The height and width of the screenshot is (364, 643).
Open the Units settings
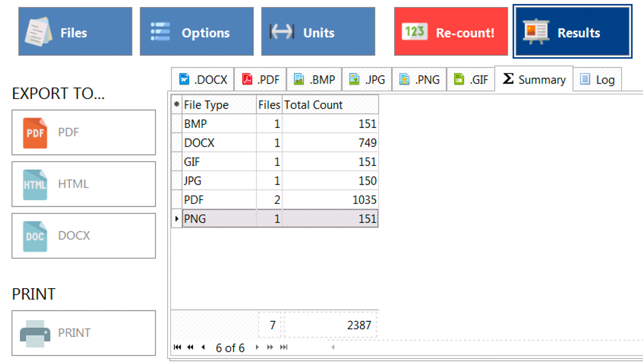click(318, 32)
